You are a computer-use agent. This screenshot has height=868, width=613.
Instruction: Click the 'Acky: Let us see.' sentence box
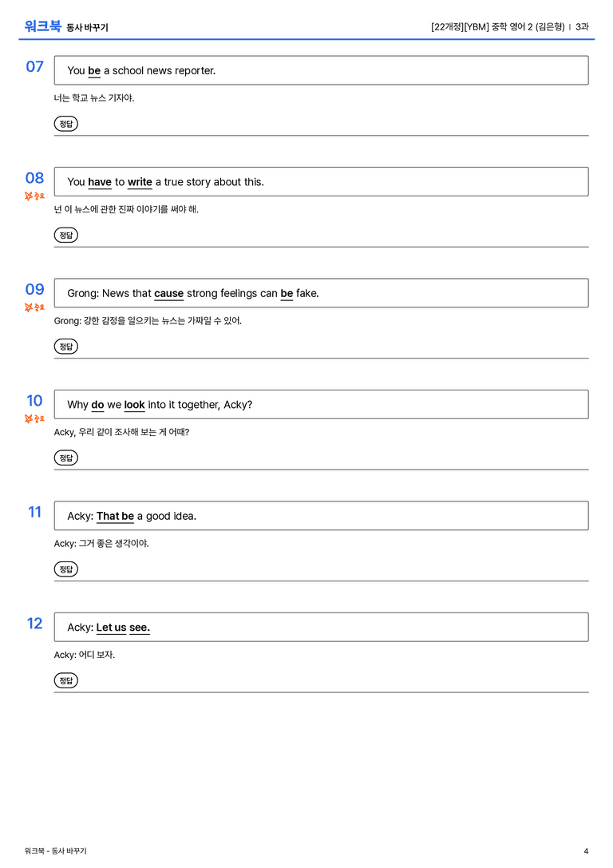pos(321,627)
